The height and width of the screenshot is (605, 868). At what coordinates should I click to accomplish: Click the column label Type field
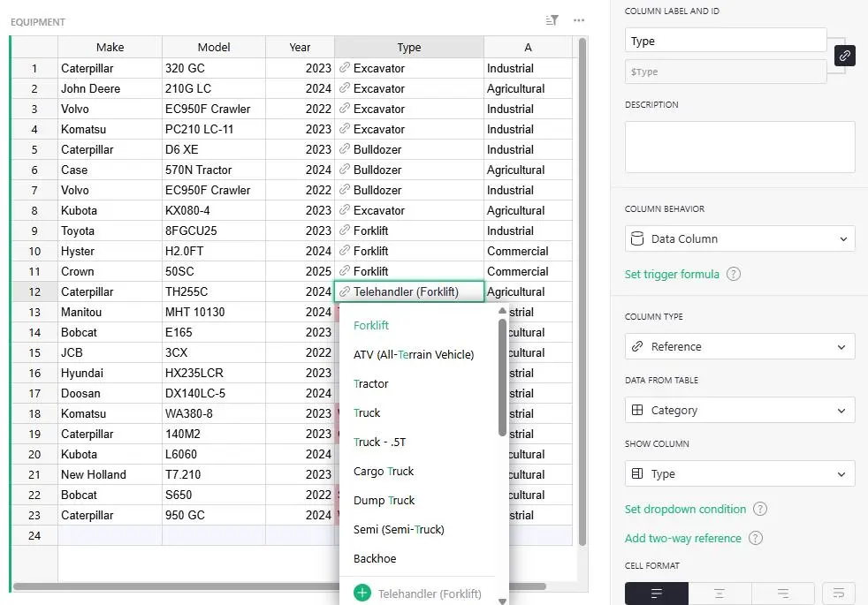tap(726, 41)
